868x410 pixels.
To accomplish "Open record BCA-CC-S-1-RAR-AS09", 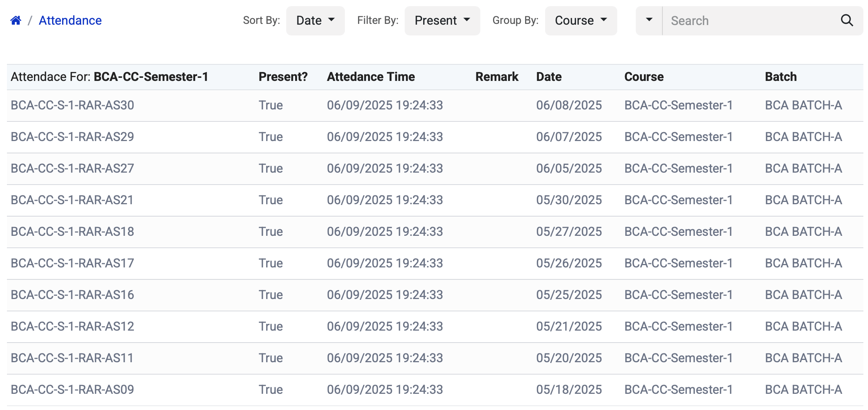I will point(72,389).
